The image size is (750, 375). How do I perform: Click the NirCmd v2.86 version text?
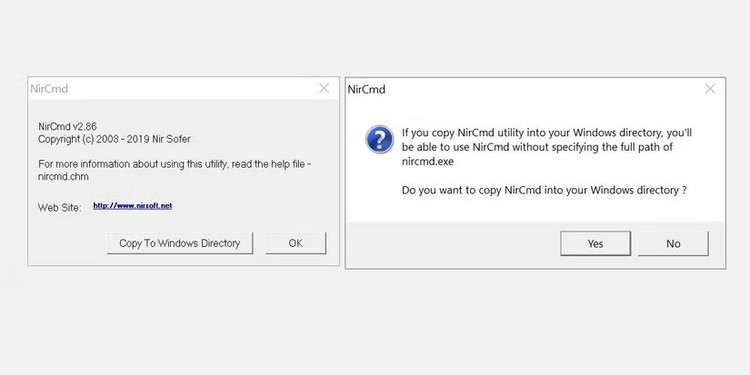tap(67, 127)
